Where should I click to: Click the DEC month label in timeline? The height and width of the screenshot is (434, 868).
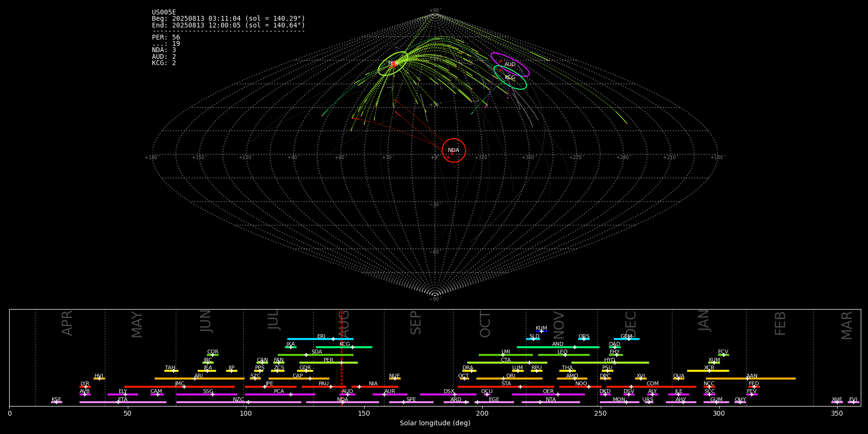coord(631,324)
